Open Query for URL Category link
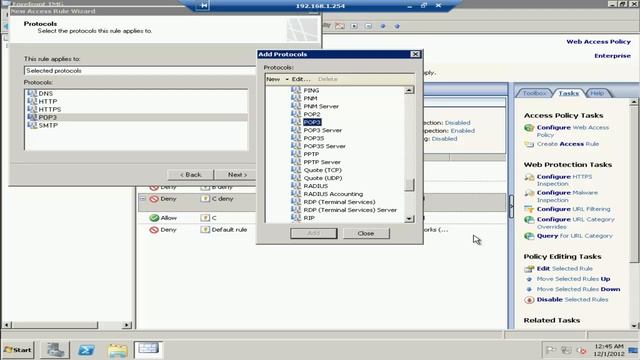 click(575, 236)
